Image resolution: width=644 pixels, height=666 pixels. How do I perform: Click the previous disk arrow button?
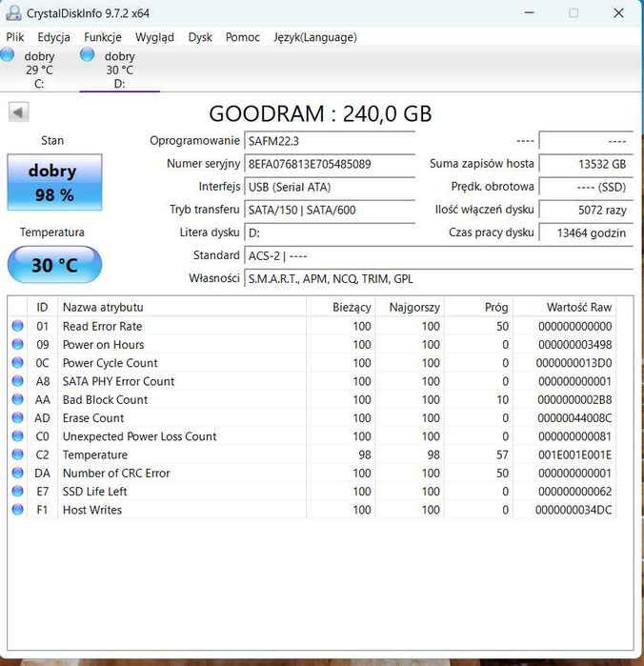tap(18, 112)
